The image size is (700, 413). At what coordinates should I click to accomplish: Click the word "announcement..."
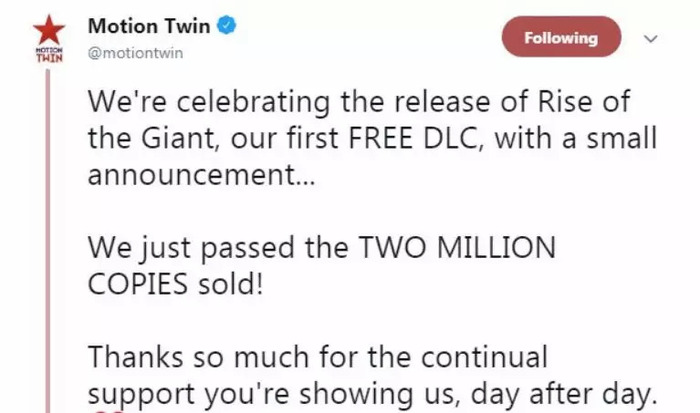click(x=201, y=175)
